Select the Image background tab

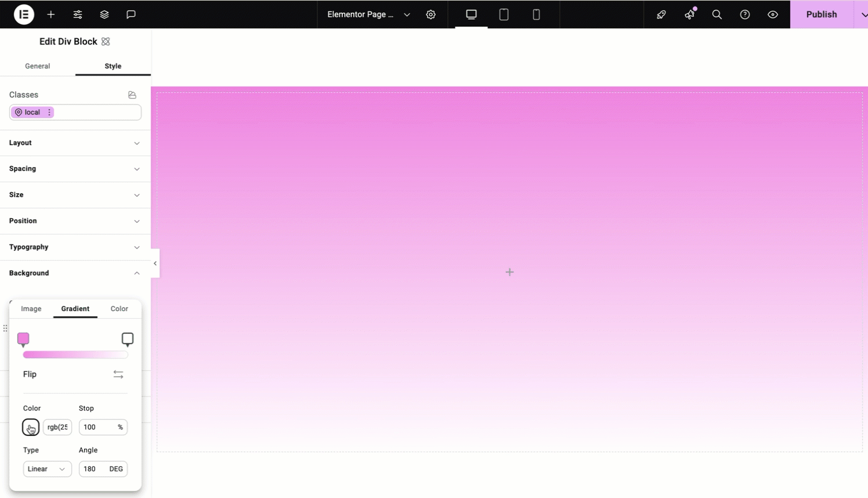pyautogui.click(x=31, y=309)
